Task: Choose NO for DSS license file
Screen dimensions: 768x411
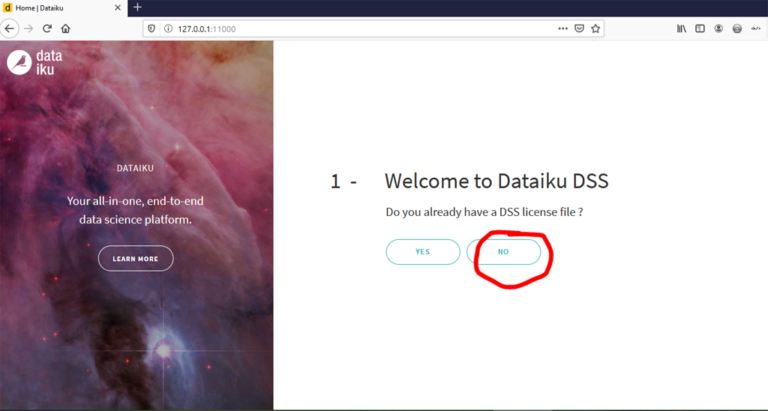Action: click(x=504, y=252)
